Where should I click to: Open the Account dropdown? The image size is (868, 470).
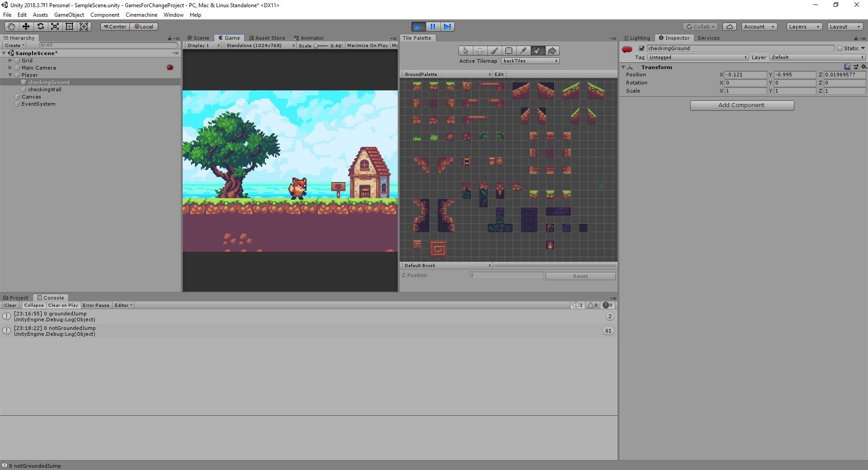point(759,27)
